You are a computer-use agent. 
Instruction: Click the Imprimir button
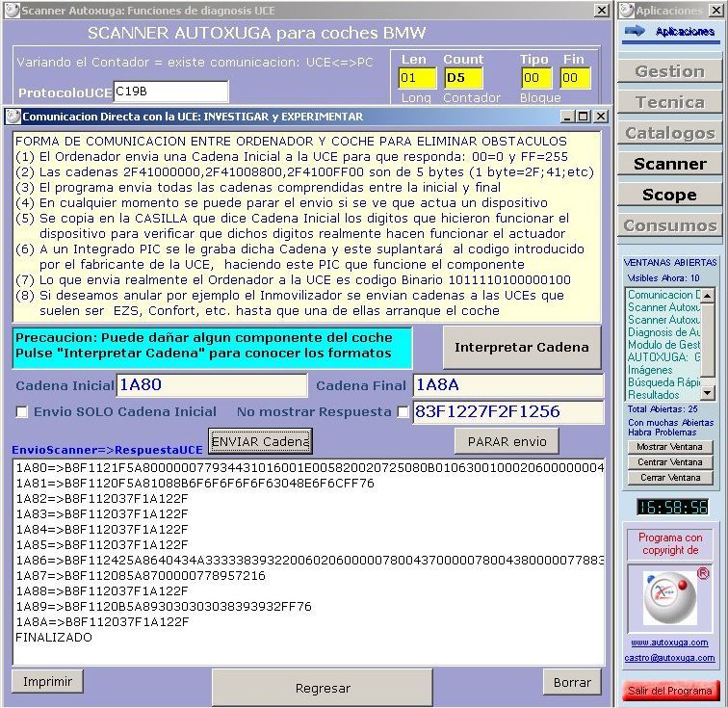[47, 682]
